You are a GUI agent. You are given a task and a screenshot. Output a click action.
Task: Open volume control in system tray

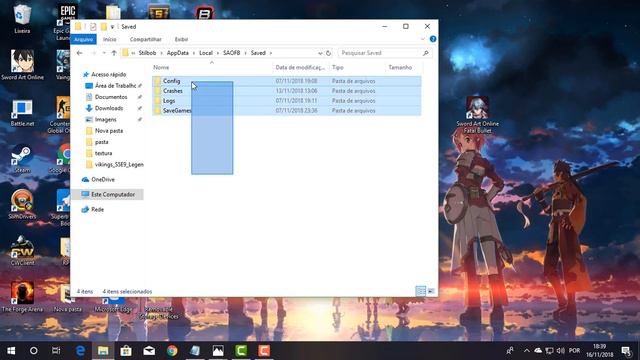click(x=560, y=351)
